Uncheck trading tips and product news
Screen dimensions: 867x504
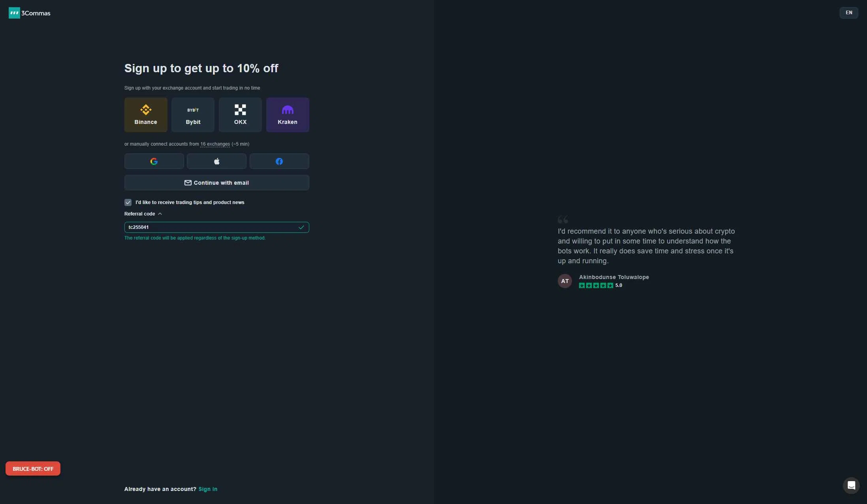pyautogui.click(x=128, y=202)
